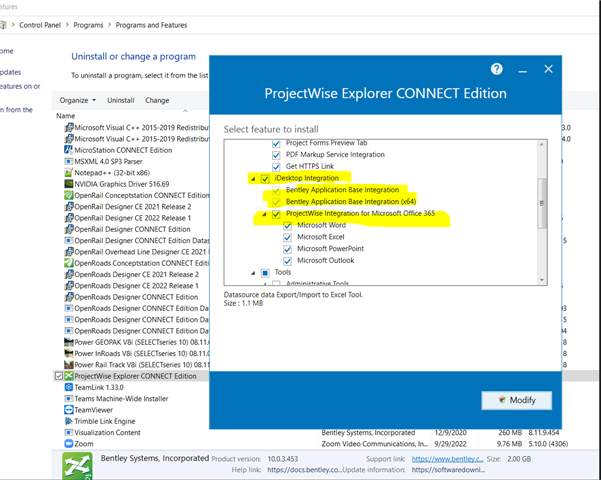The image size is (601, 480).
Task: Click the MSXML 4.0 SP3 Parser icon
Action: pos(69,161)
